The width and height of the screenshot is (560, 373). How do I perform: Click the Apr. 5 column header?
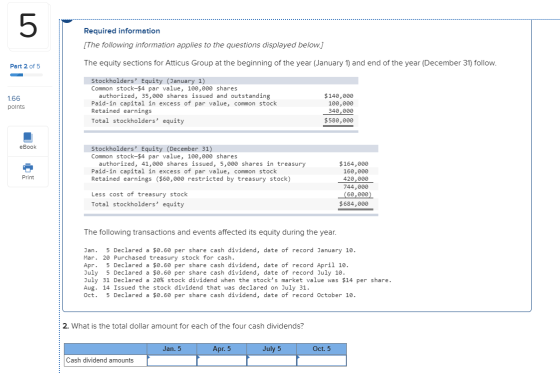[x=221, y=349]
